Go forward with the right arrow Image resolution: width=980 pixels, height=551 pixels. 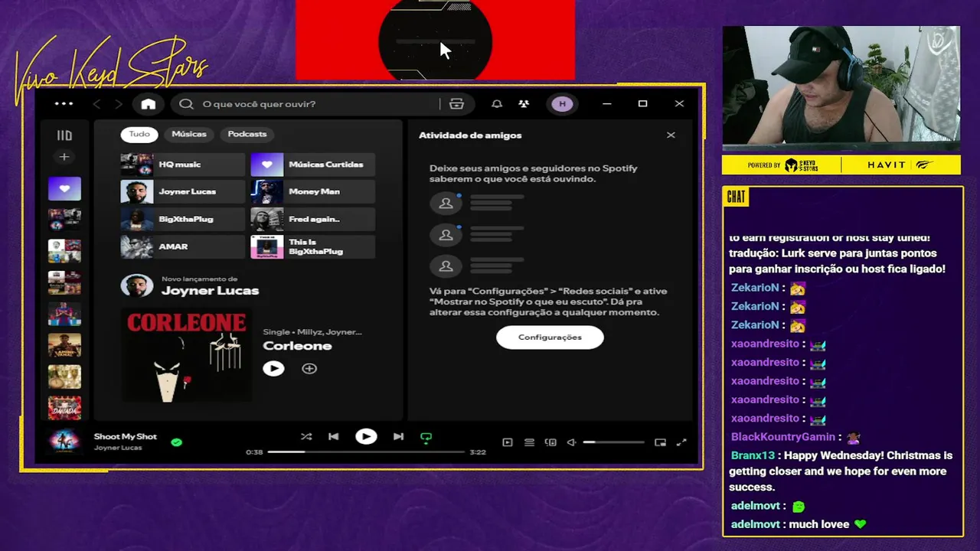[118, 104]
